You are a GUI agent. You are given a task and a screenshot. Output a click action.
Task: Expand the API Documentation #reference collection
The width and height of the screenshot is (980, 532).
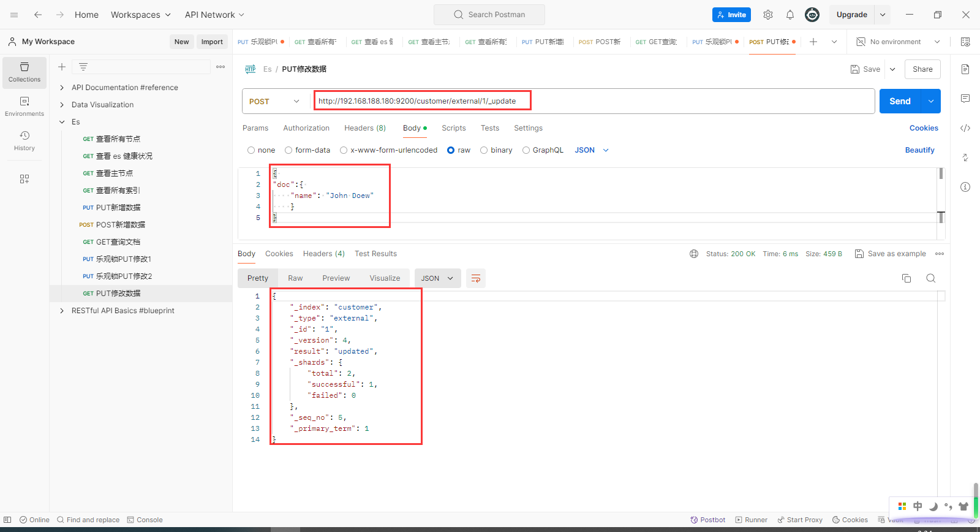(62, 88)
